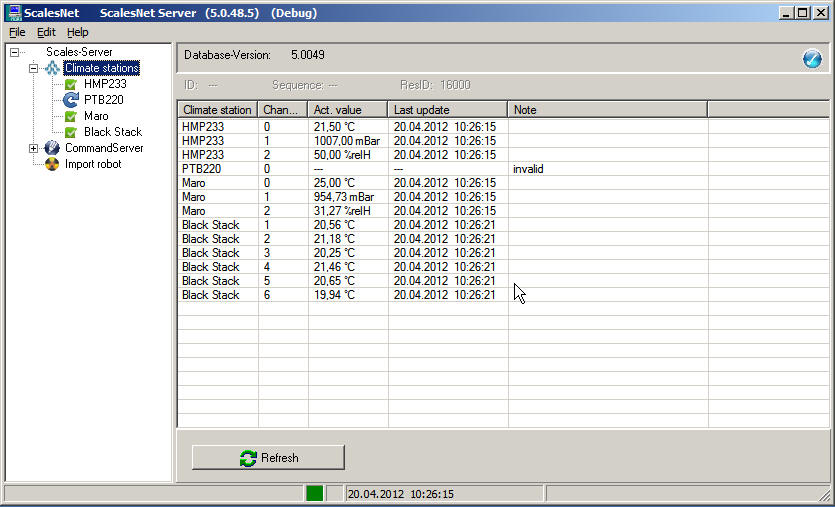Open the Help menu
Screen dimensions: 835x507
coord(78,32)
